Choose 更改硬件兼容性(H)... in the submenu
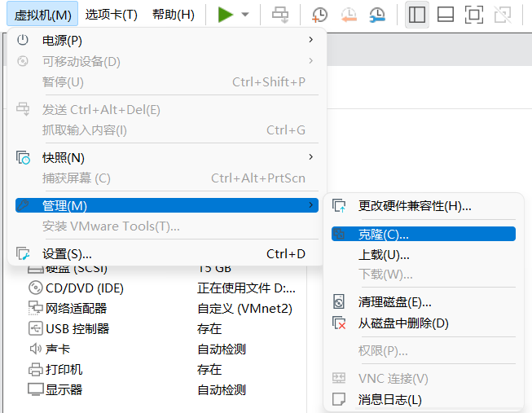The height and width of the screenshot is (413, 532). [x=424, y=206]
